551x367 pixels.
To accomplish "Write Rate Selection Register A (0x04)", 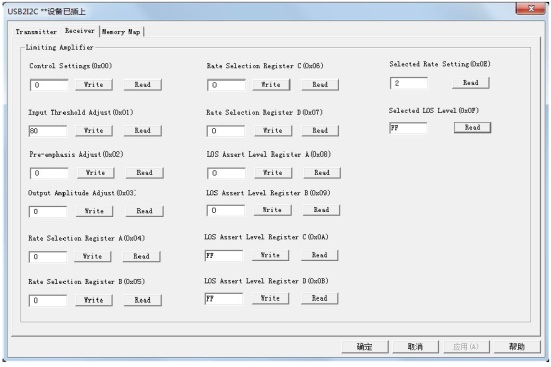I will coord(92,256).
